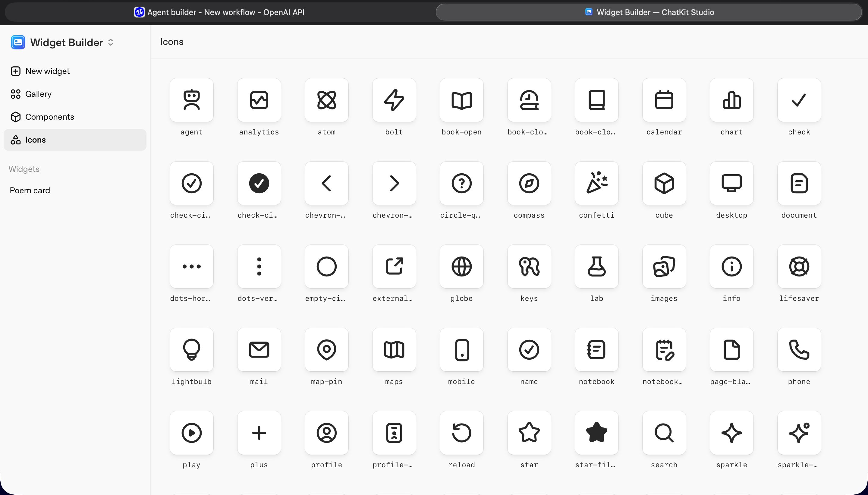This screenshot has height=495, width=868.
Task: Create a New widget
Action: click(x=47, y=71)
